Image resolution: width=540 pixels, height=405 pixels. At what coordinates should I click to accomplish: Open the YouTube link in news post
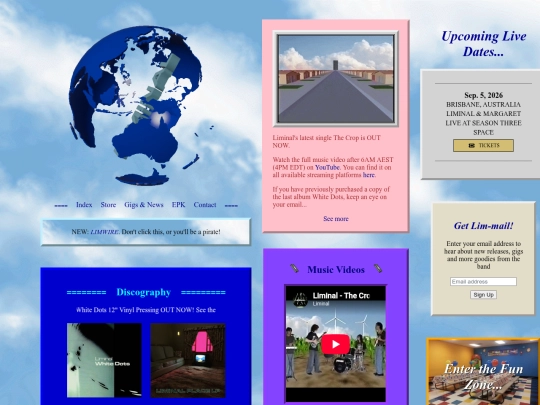click(x=327, y=167)
